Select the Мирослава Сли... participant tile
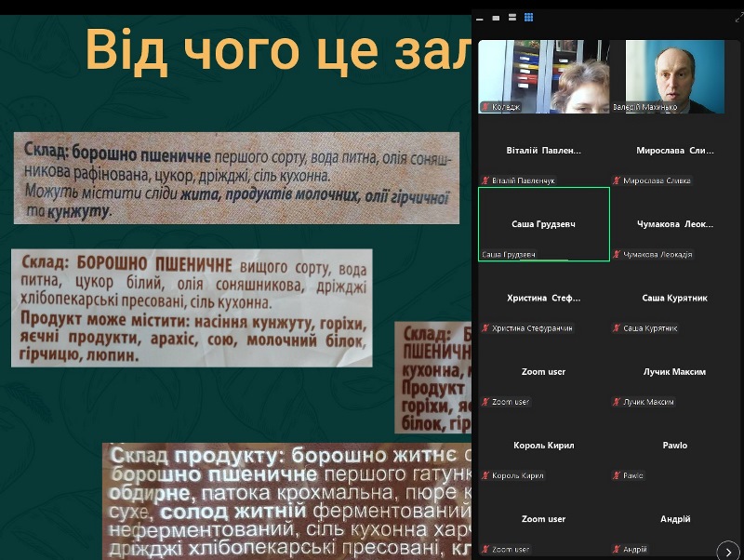This screenshot has height=560, width=744. tap(675, 151)
